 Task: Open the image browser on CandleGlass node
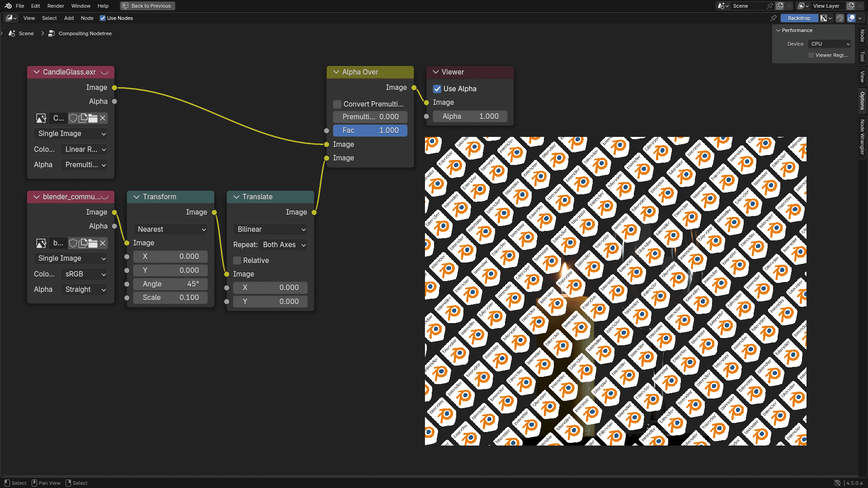41,118
